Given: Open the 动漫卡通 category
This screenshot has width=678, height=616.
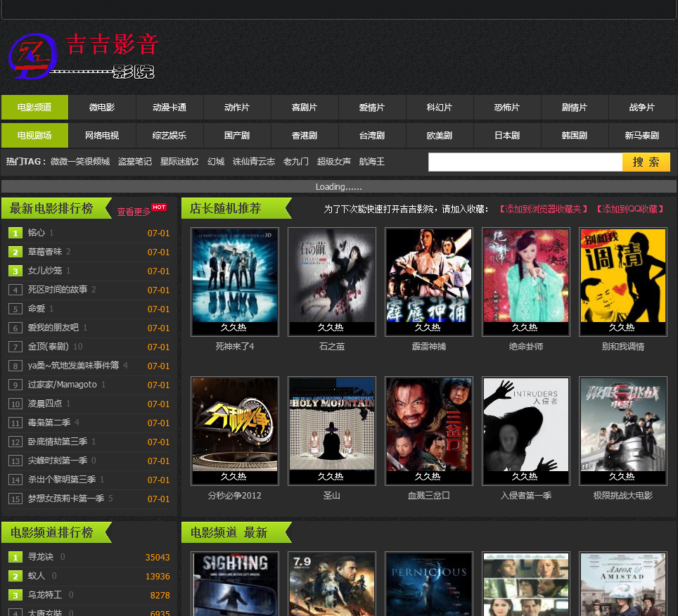Looking at the screenshot, I should coord(169,107).
